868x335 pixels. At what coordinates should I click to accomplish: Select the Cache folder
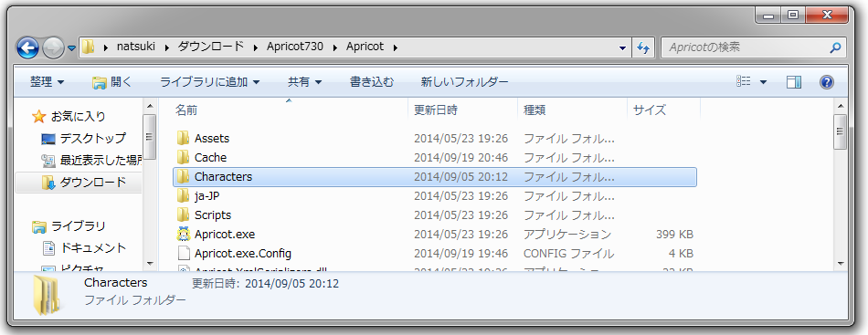click(x=210, y=158)
